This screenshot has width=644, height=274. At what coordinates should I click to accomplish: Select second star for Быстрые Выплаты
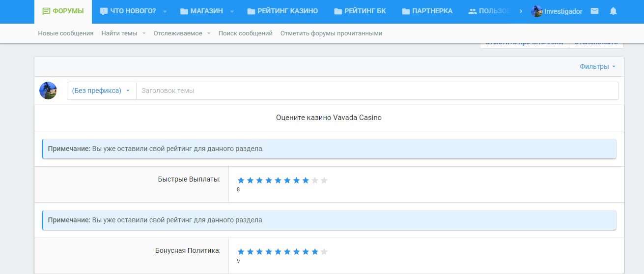pos(250,181)
